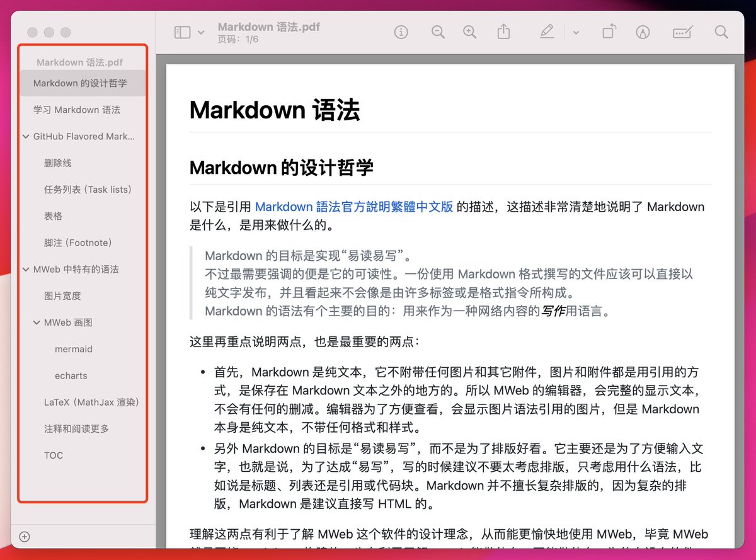Rotate the page with the rotate icon
The width and height of the screenshot is (756, 560).
pyautogui.click(x=609, y=31)
